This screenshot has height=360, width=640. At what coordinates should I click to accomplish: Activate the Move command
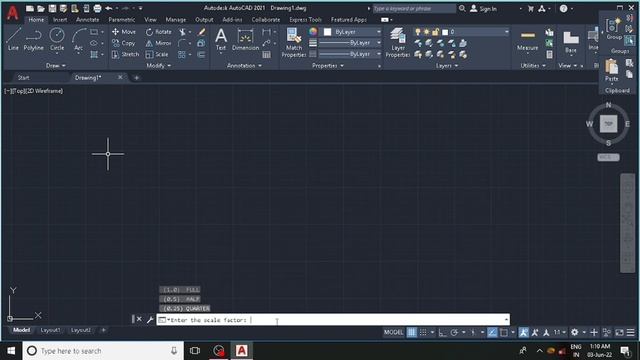tap(124, 31)
